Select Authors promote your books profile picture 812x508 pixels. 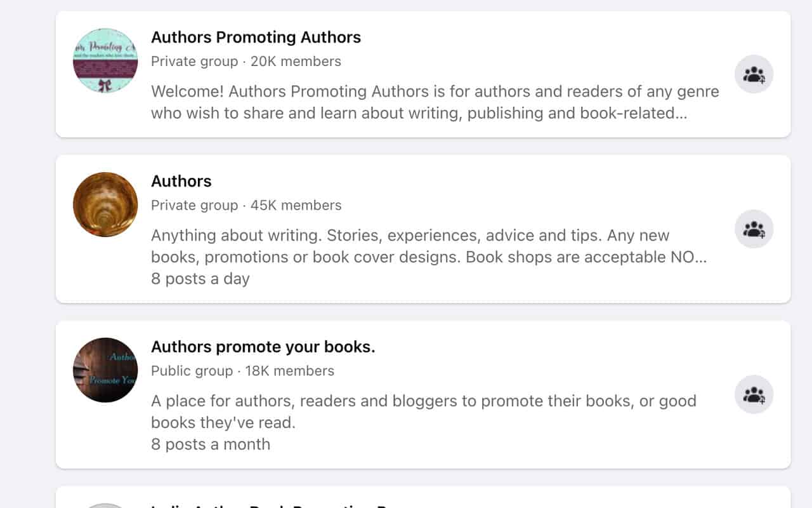(105, 370)
